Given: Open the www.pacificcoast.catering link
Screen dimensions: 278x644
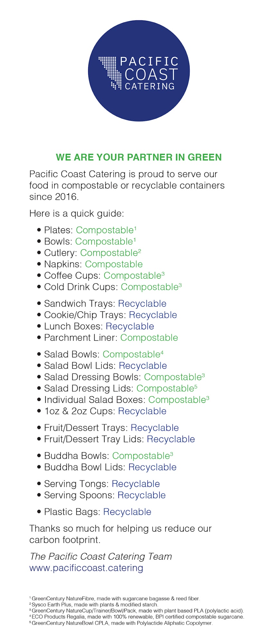Looking at the screenshot, I should coord(86,568).
